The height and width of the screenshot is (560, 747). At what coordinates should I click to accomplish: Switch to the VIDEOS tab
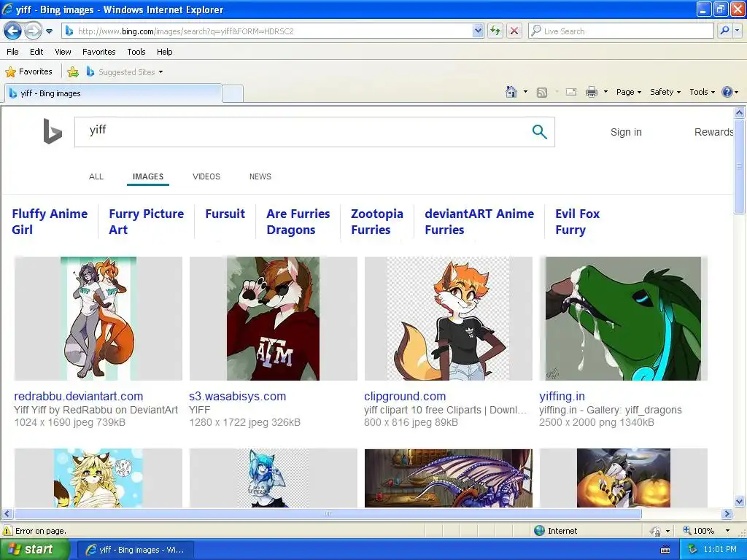pos(206,176)
